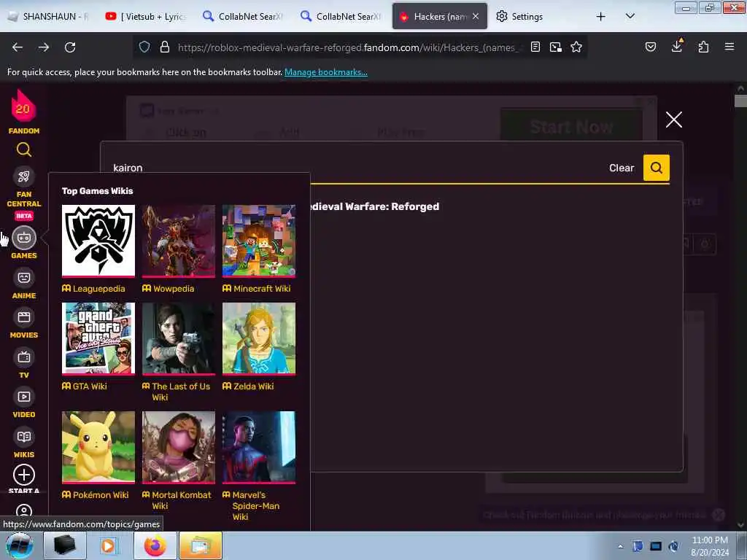Viewport: 747px width, 560px height.
Task: Click the Wowpedia link text
Action: pos(174,289)
